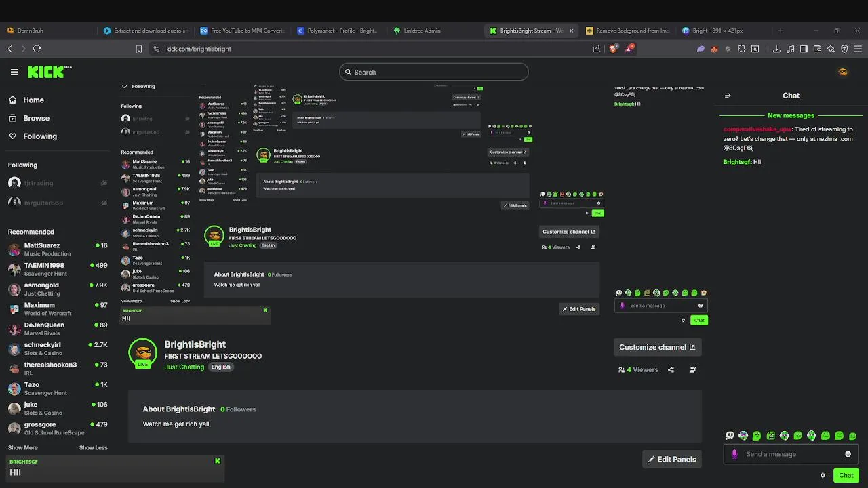Open grossgore Old School RuneScape channel
The height and width of the screenshot is (488, 868).
tap(58, 428)
